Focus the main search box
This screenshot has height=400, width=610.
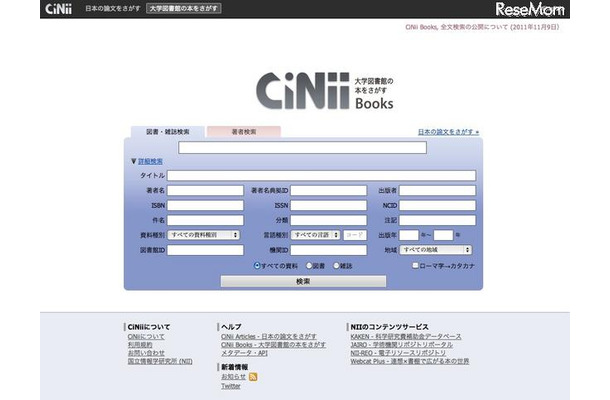point(303,147)
